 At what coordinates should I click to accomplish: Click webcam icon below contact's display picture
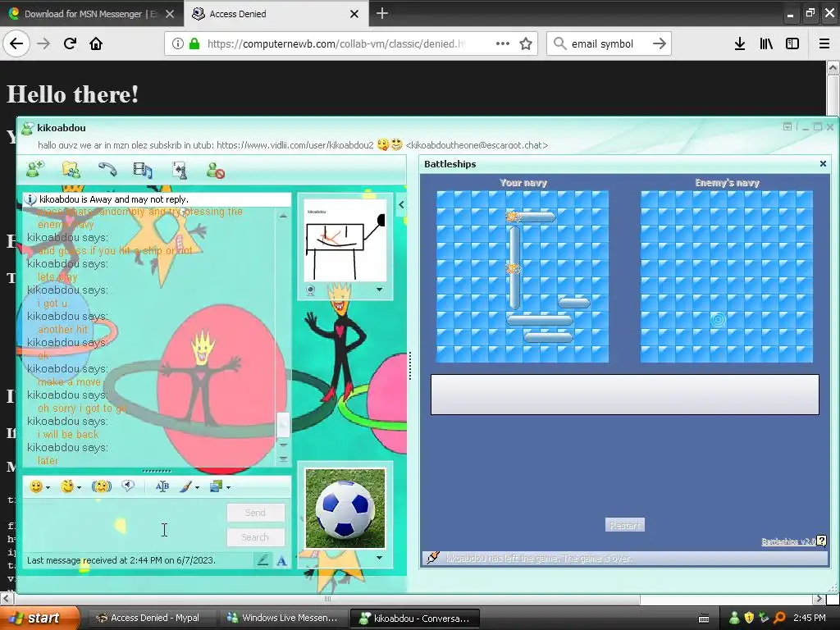310,290
